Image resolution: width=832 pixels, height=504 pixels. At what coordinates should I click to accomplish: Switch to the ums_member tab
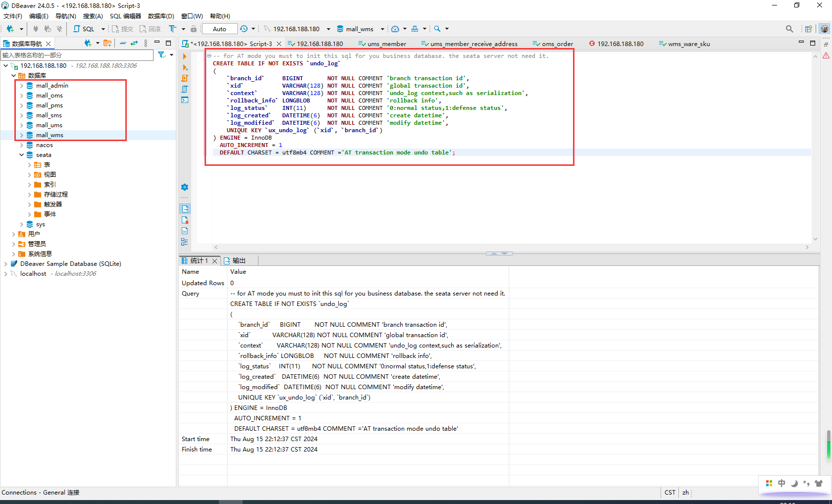[382, 44]
